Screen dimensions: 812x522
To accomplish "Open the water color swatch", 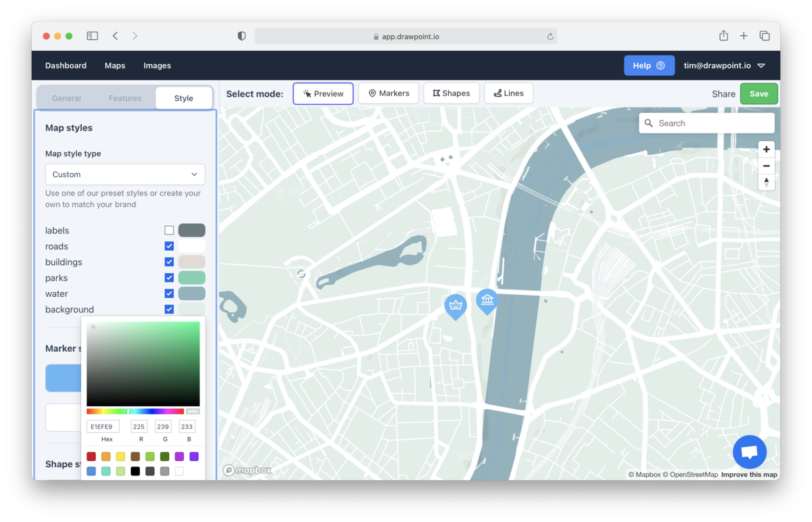I will pyautogui.click(x=191, y=293).
